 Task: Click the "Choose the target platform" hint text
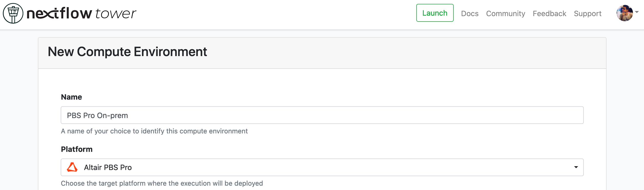click(162, 183)
